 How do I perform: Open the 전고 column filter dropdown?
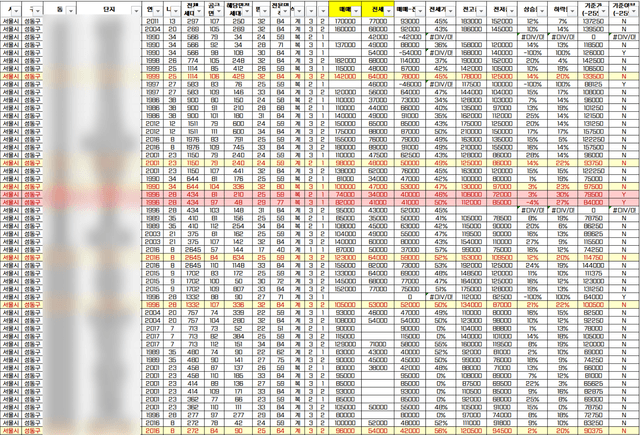(481, 11)
